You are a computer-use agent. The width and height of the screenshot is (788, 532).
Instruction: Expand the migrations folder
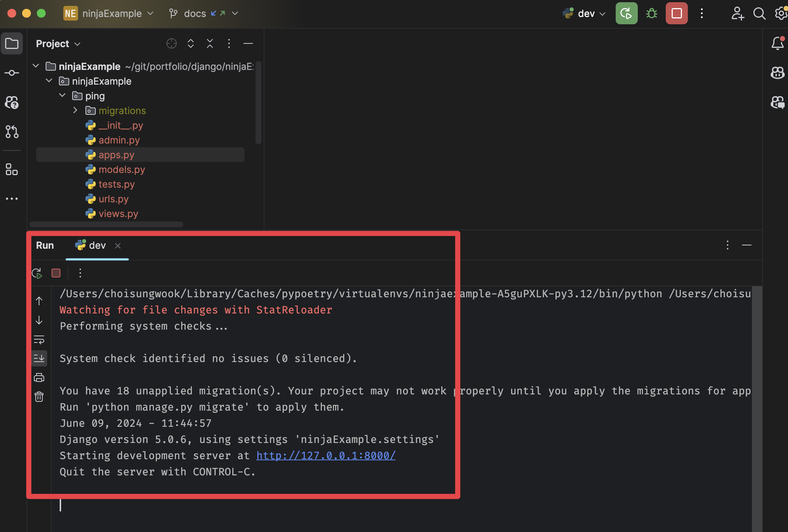(75, 110)
